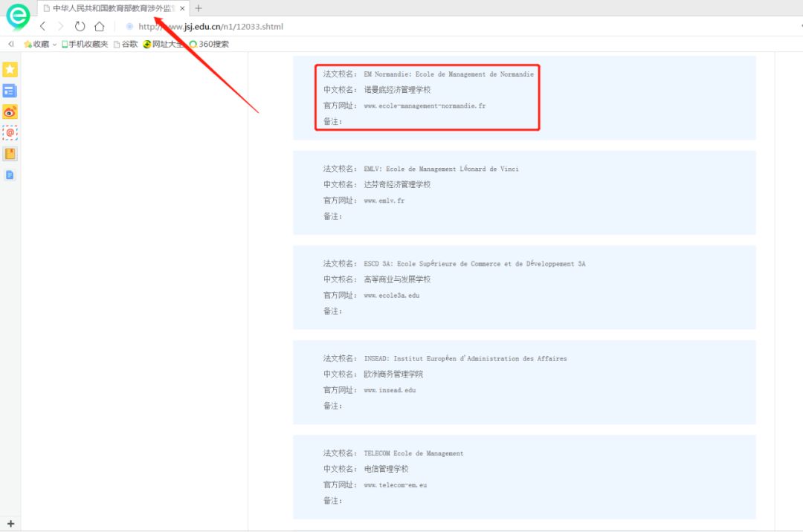Viewport: 803px width, 532px height.
Task: Open the 360搜索 bookmark
Action: pyautogui.click(x=209, y=44)
